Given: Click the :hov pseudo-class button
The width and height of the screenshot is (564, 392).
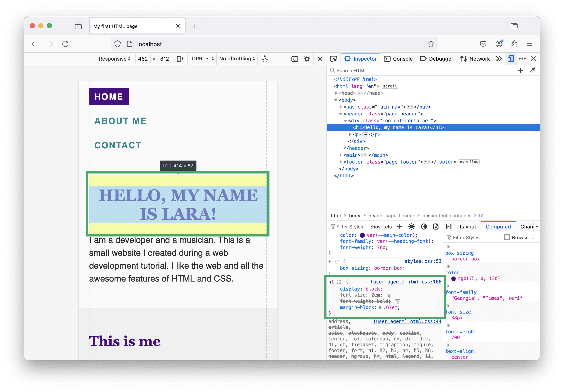Looking at the screenshot, I should [375, 227].
